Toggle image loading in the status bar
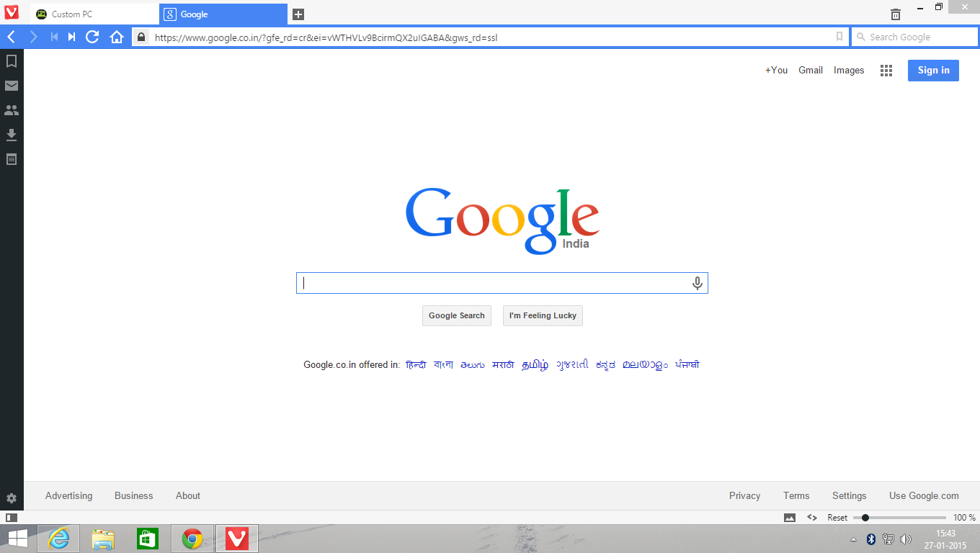Image resolution: width=980 pixels, height=553 pixels. 790,517
